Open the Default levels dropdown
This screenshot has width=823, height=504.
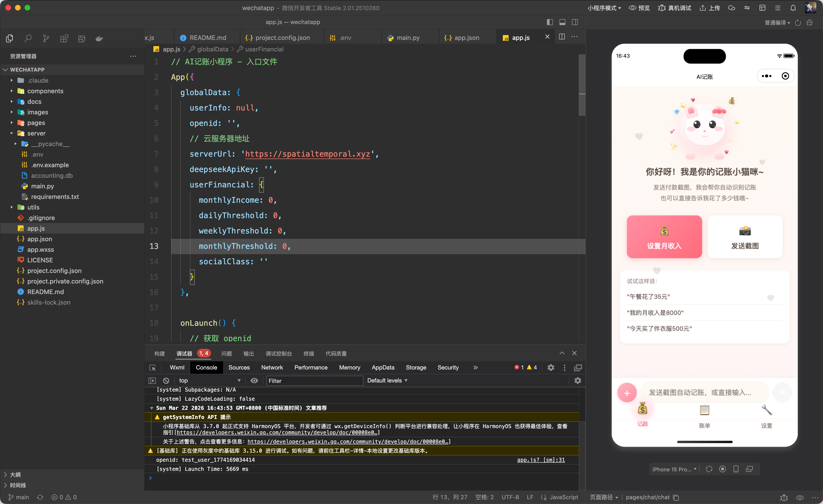(387, 381)
